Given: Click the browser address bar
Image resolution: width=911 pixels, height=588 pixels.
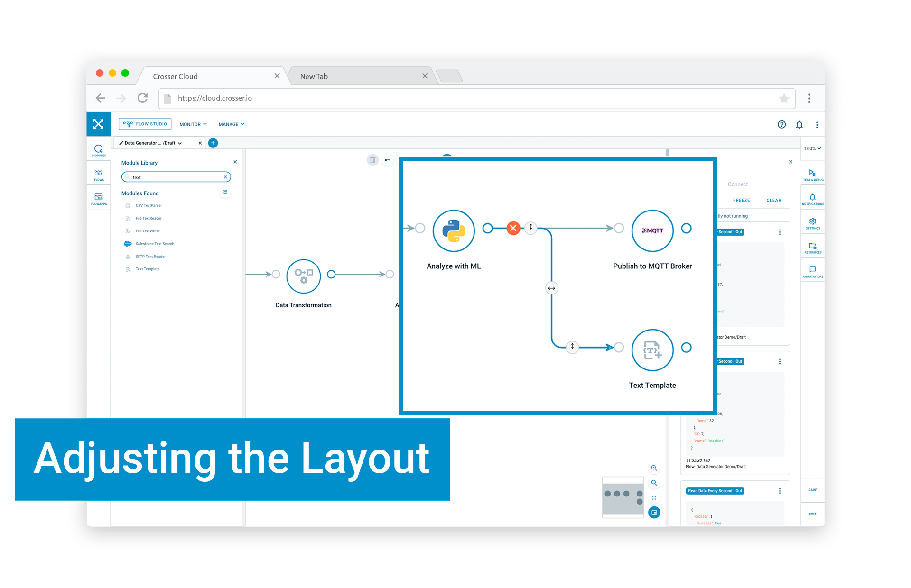Looking at the screenshot, I should (x=477, y=98).
